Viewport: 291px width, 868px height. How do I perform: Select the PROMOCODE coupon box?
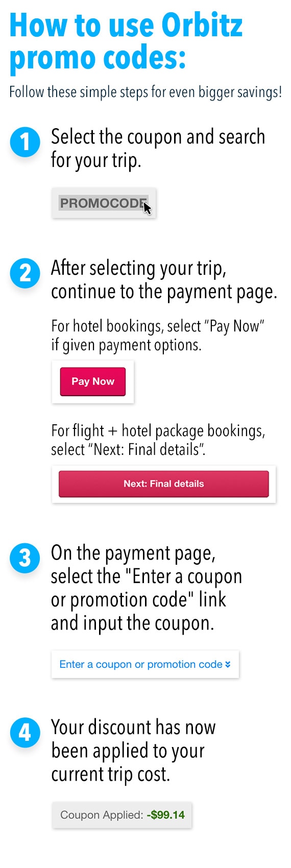104,203
